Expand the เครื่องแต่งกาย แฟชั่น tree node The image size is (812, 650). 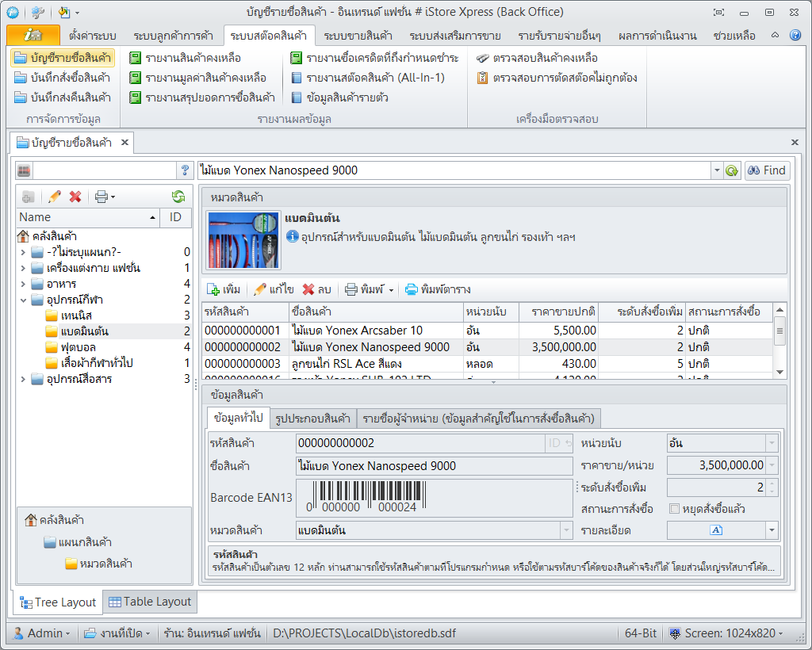pos(23,268)
